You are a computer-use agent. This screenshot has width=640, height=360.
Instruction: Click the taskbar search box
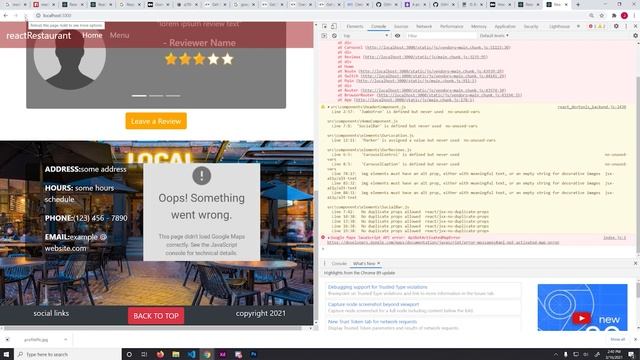coord(67,354)
